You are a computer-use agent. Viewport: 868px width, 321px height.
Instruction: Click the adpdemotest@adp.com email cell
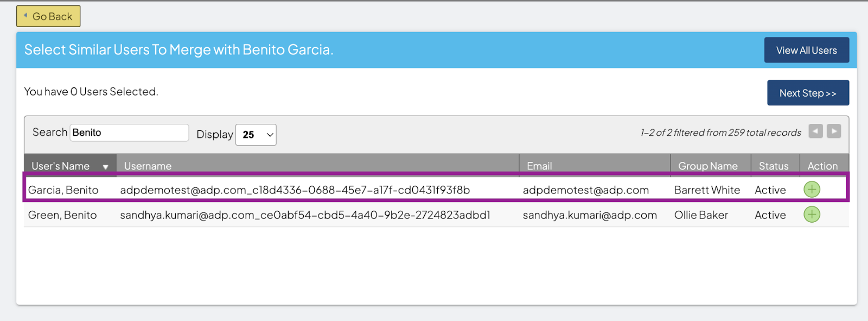pyautogui.click(x=586, y=190)
